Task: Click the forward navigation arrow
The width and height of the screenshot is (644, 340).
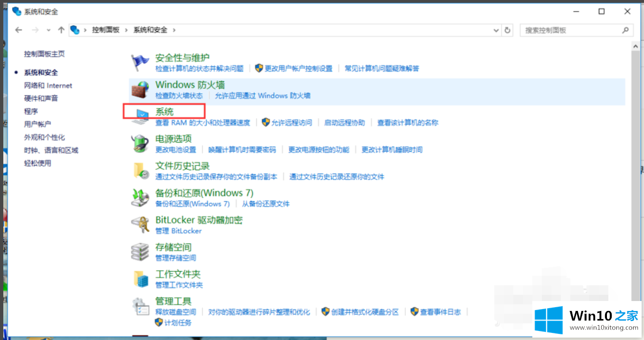Action: (x=35, y=30)
